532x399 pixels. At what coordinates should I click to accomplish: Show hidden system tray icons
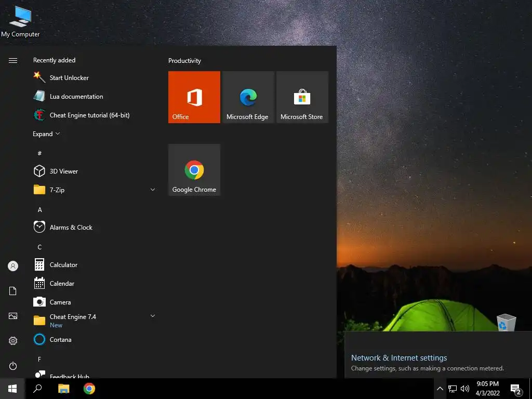point(440,389)
